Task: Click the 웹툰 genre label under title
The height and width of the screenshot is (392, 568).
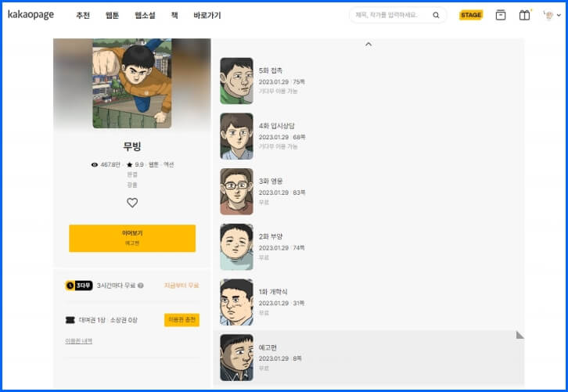Action: (153, 164)
